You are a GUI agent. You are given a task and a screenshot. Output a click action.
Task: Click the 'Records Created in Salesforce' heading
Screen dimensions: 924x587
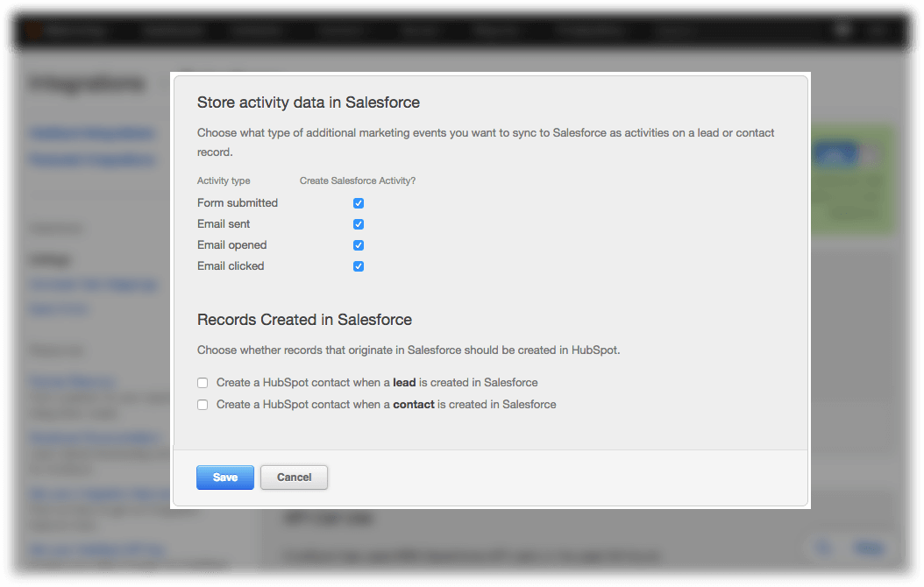pyautogui.click(x=304, y=320)
